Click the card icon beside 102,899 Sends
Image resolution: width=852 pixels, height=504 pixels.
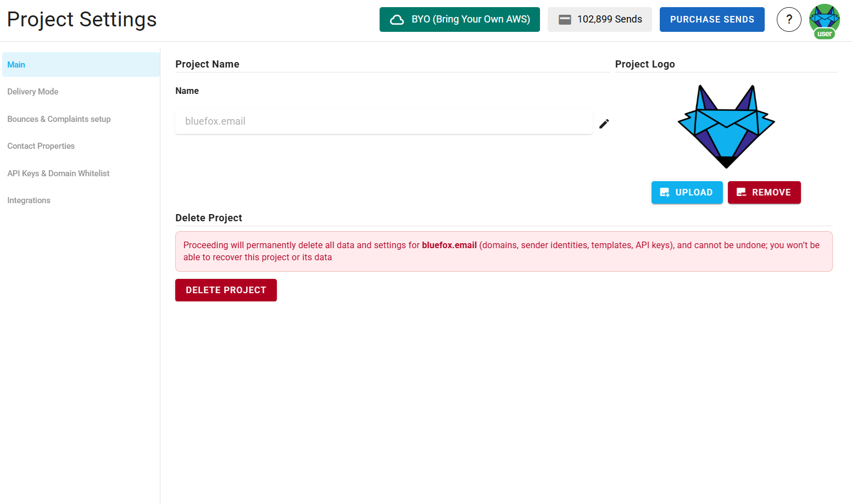(x=565, y=19)
